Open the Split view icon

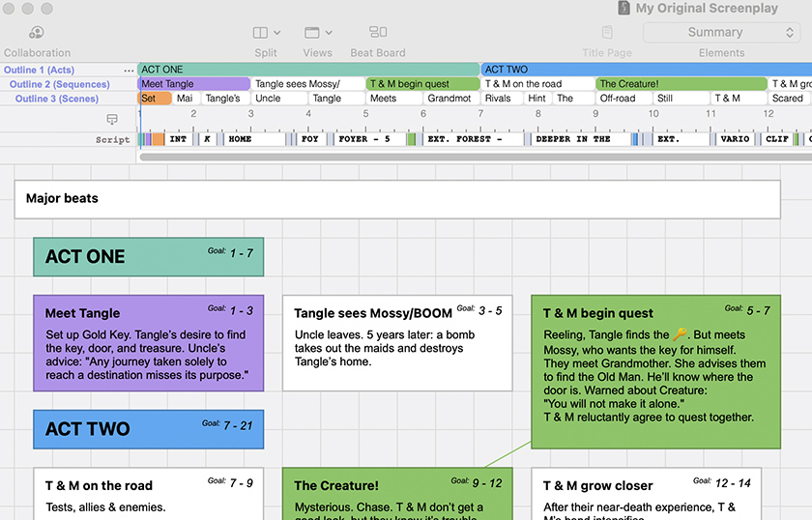click(260, 33)
